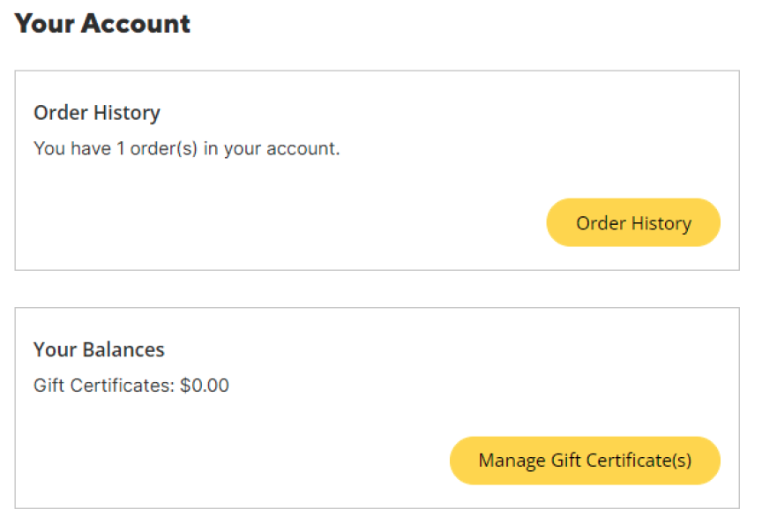Screen dimensions: 762x532
Task: Click the word "Manage" on the yellow button
Action: tap(512, 461)
